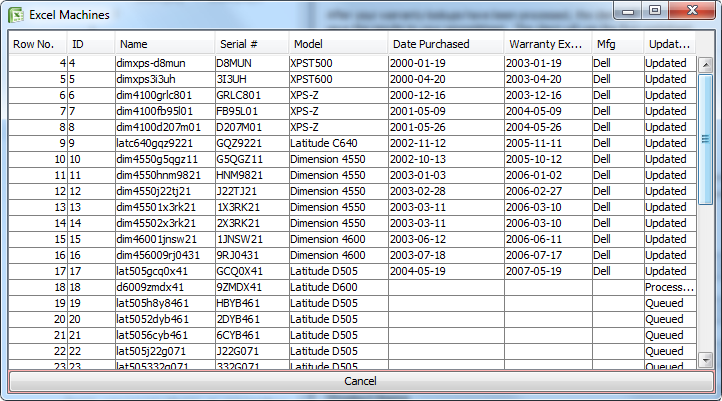Screen dimensions: 722x401
Task: Click the vertical scrollbar thumb
Action: point(705,139)
